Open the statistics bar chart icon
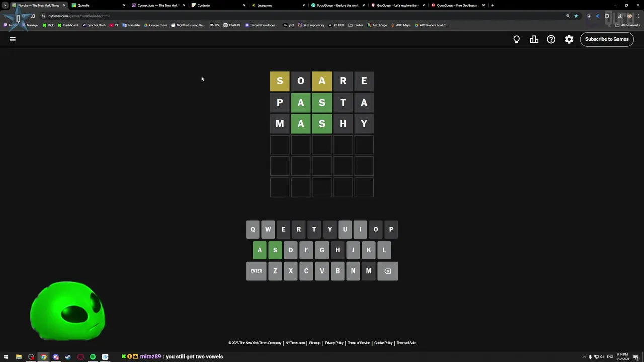Image resolution: width=644 pixels, height=362 pixels. coord(534,39)
